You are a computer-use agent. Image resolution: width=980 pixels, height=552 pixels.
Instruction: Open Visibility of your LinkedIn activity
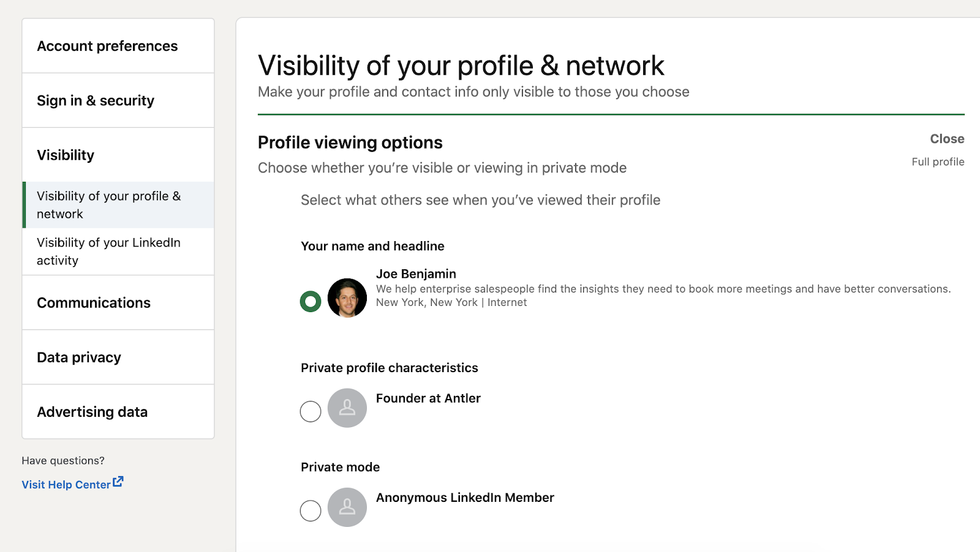pyautogui.click(x=108, y=252)
